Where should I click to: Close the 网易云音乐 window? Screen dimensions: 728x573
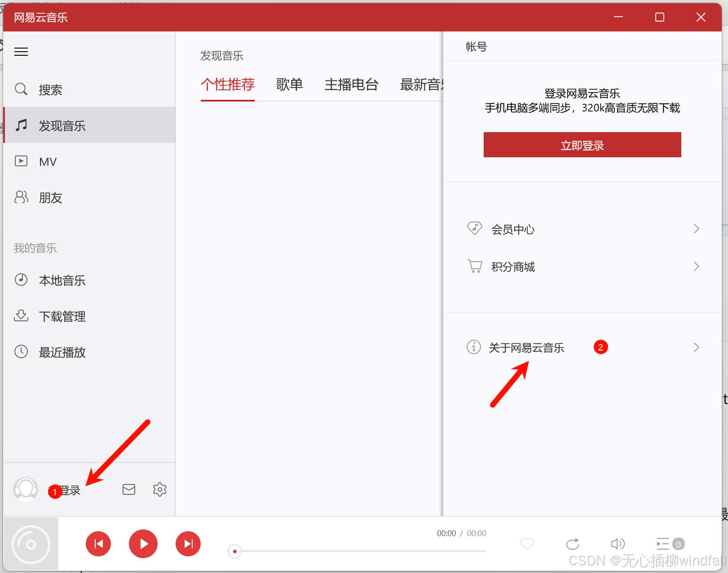coord(701,17)
